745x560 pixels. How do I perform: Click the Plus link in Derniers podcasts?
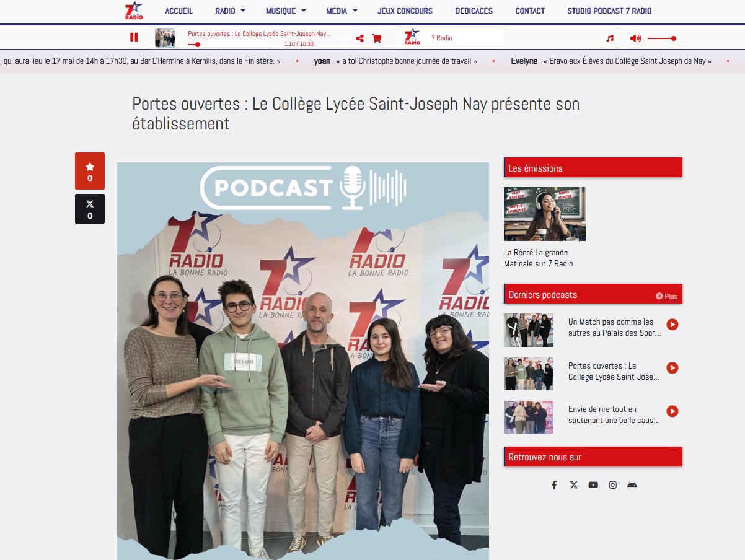(667, 296)
